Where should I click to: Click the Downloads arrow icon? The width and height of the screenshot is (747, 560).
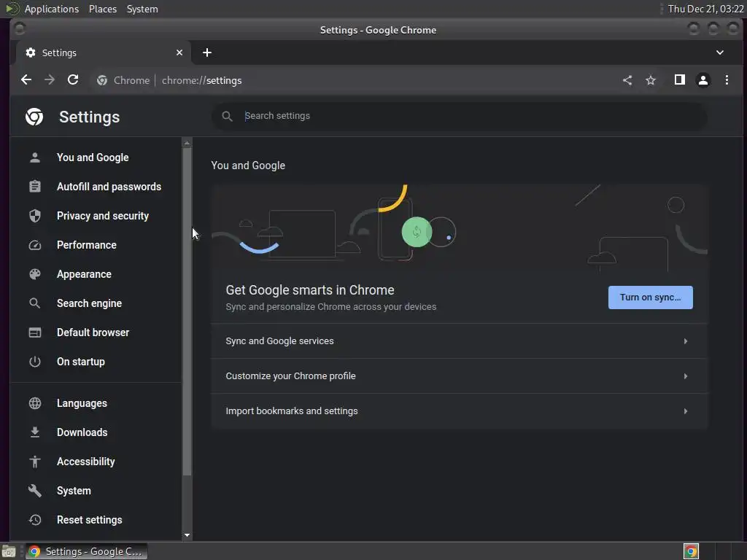pyautogui.click(x=35, y=432)
